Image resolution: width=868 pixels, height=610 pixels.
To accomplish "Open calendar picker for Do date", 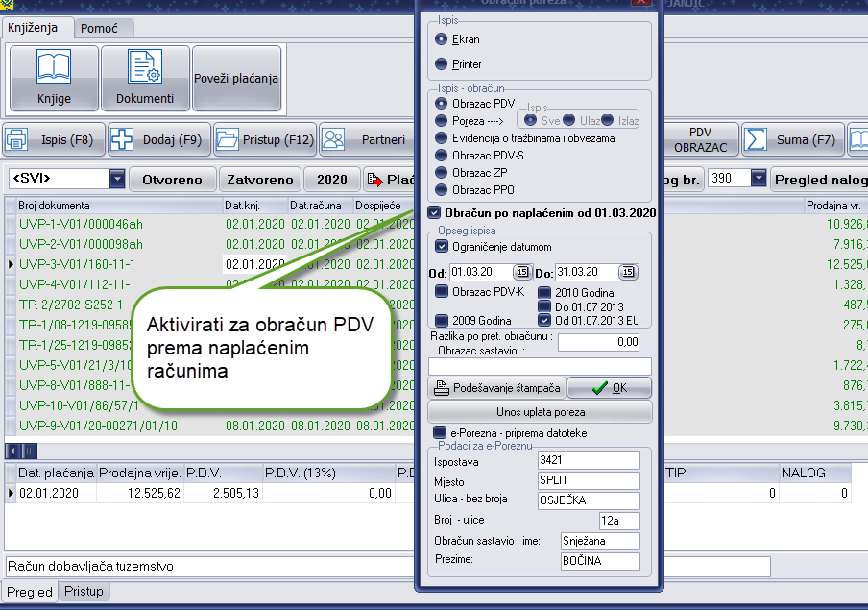I will click(x=630, y=273).
